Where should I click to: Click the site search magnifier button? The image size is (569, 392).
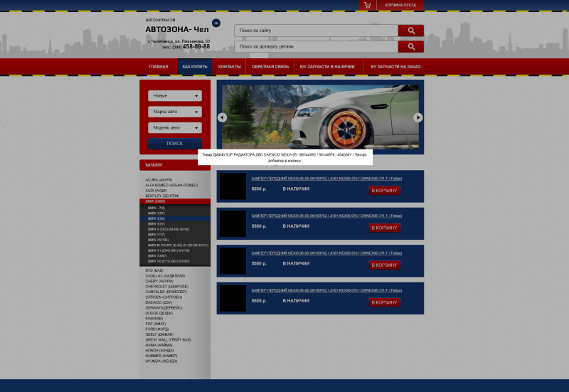pos(411,31)
